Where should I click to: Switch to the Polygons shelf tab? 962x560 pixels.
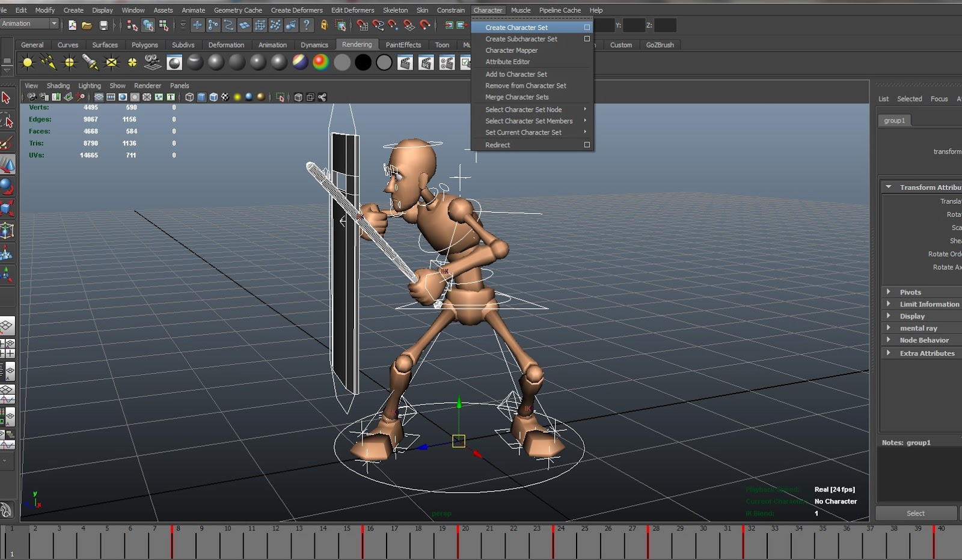145,44
